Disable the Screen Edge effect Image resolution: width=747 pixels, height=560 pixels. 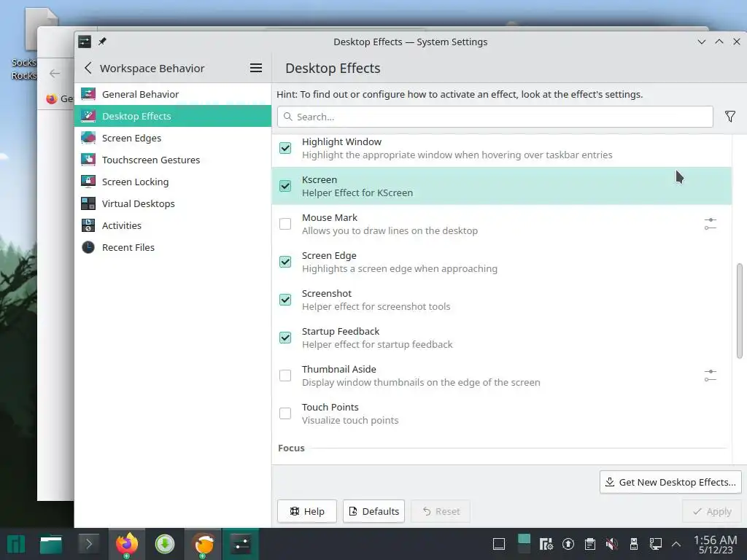(x=285, y=262)
